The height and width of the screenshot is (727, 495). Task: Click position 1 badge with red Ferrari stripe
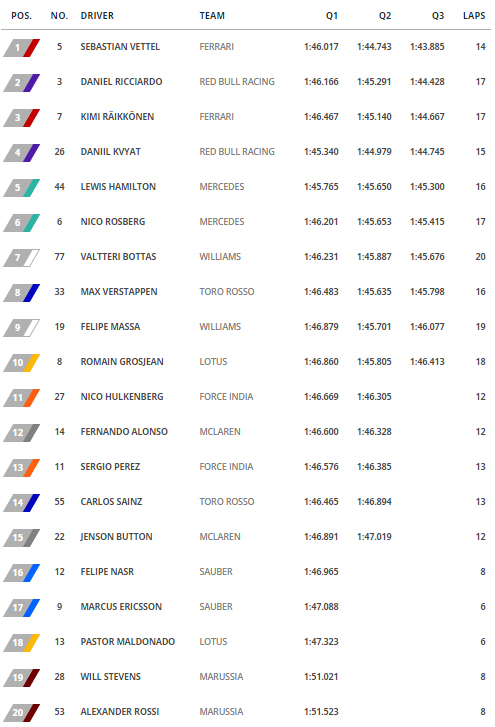[21, 48]
